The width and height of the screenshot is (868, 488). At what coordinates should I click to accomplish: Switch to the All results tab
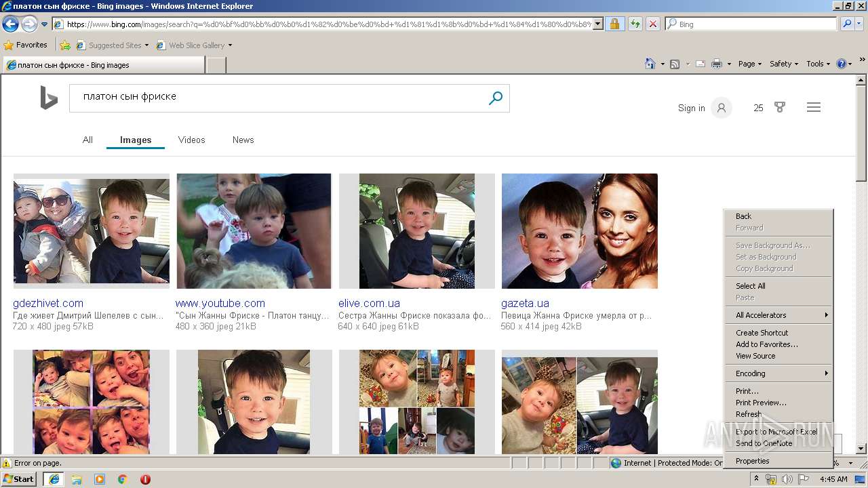click(x=87, y=140)
